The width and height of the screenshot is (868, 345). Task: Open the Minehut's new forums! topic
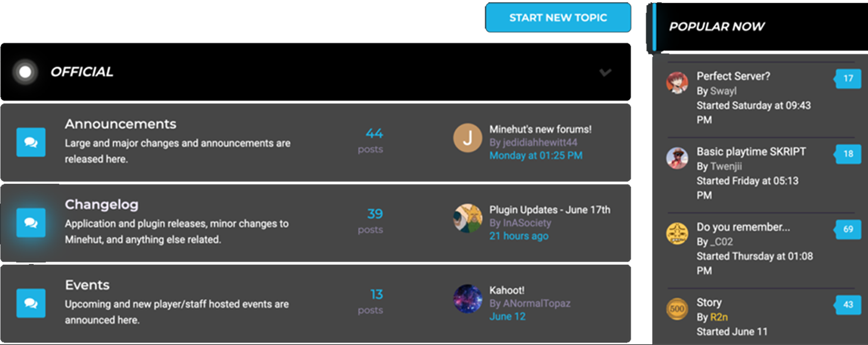[540, 129]
